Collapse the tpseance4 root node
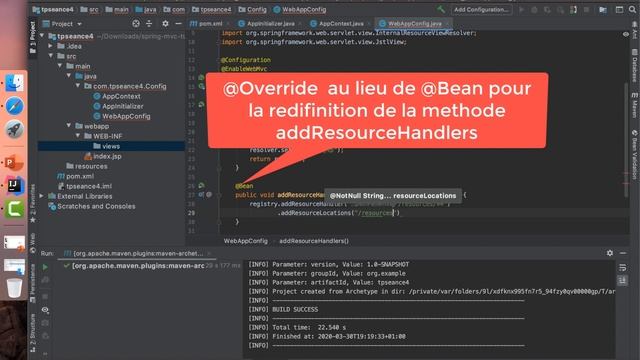The width and height of the screenshot is (640, 360). tap(42, 36)
